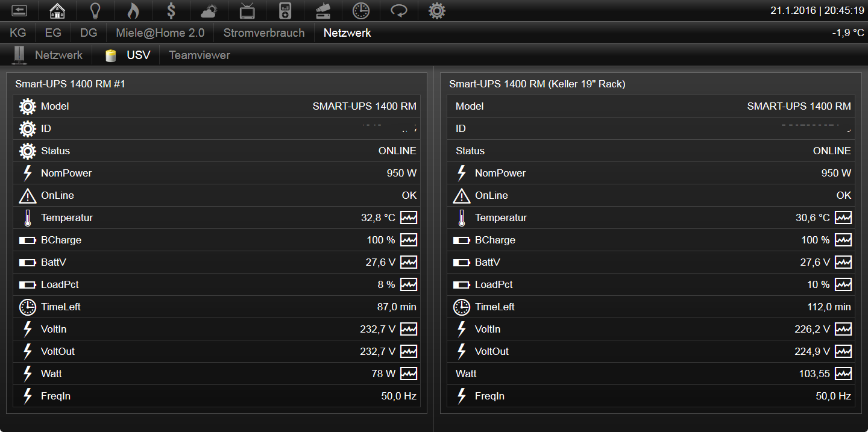Open the light bulb lighting section
Screen dimensions: 868x432
pyautogui.click(x=95, y=10)
